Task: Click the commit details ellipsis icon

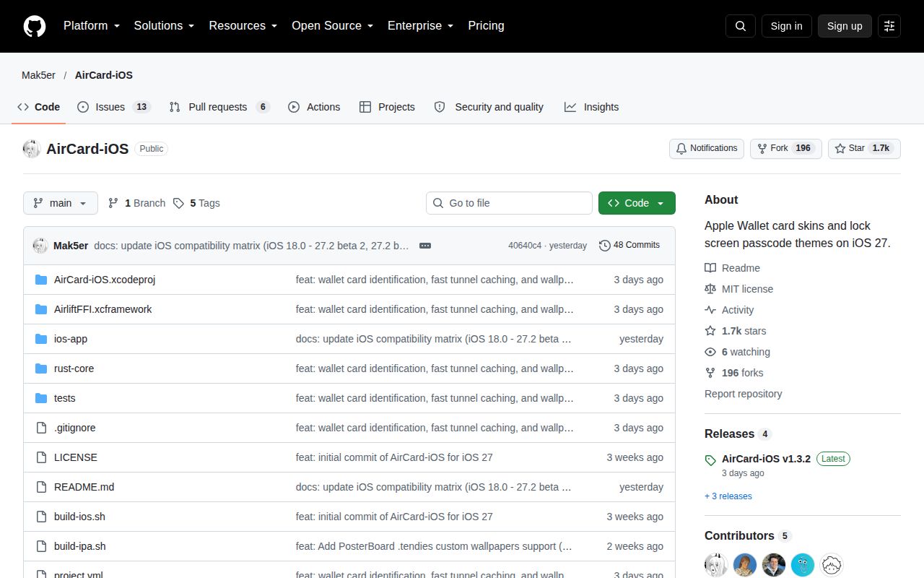Action: pos(425,246)
